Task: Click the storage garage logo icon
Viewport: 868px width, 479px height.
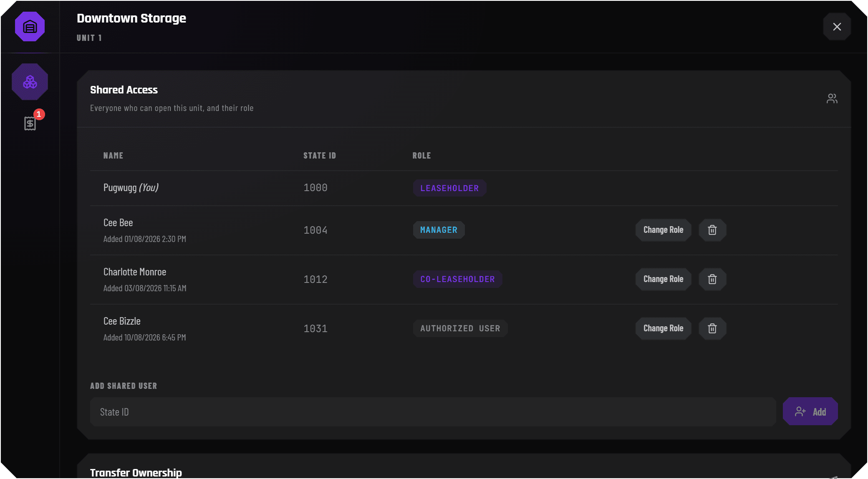Action: (x=30, y=27)
